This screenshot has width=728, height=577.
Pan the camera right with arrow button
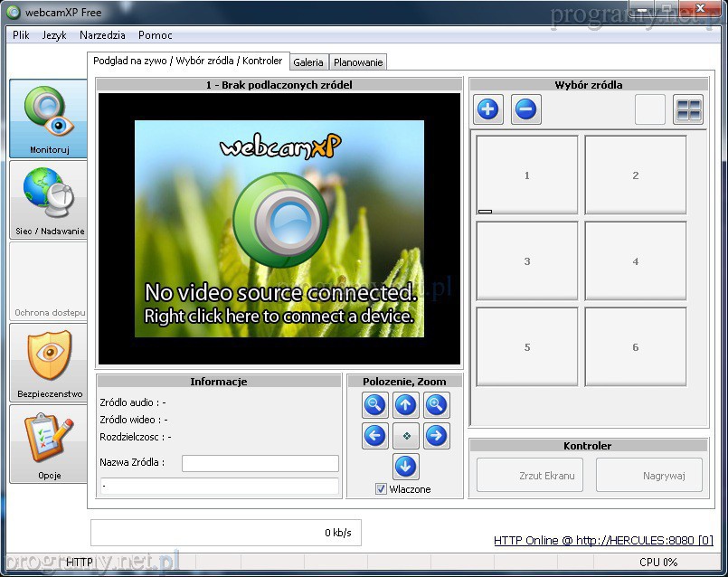point(436,436)
